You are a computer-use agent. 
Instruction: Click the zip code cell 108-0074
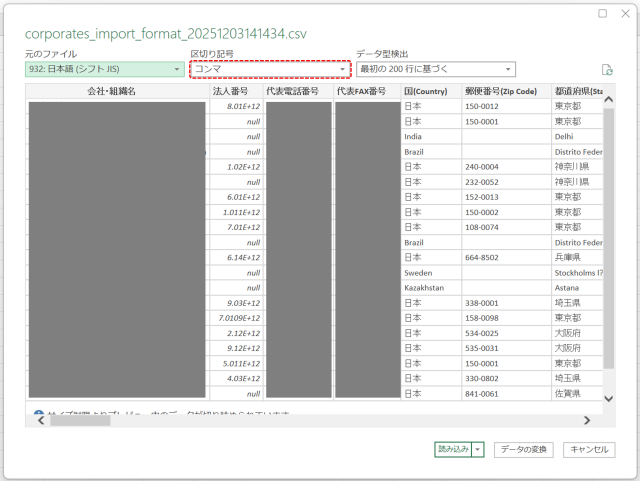click(506, 227)
